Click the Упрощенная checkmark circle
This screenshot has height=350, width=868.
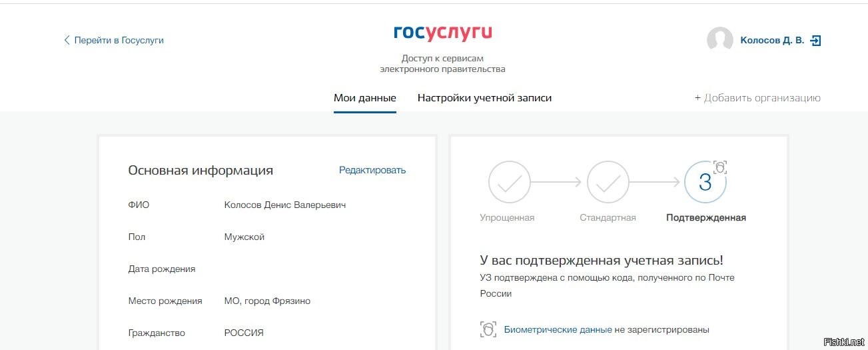510,182
